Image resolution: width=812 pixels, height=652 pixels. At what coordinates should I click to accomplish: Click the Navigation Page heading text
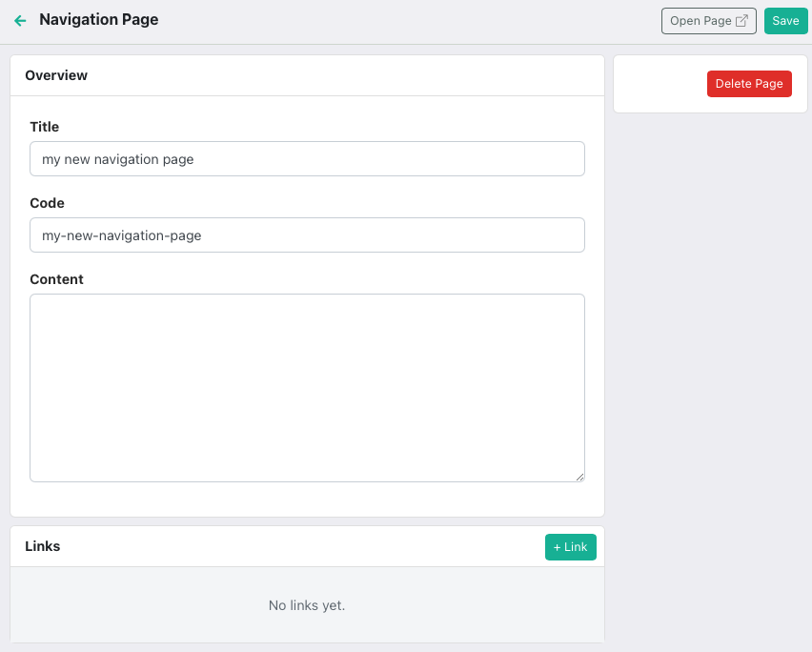click(x=99, y=20)
